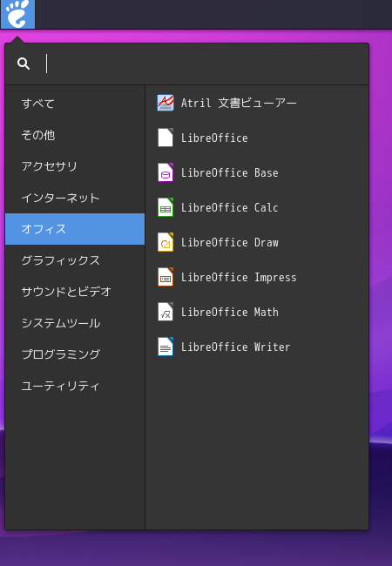
Task: Open サウンドとビデオ category
Action: 75,292
